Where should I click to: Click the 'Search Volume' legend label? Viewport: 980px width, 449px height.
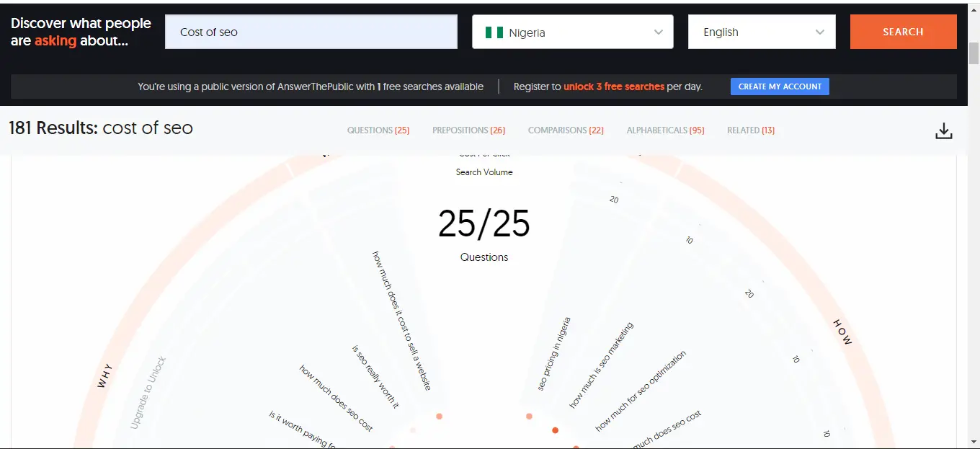(x=484, y=172)
